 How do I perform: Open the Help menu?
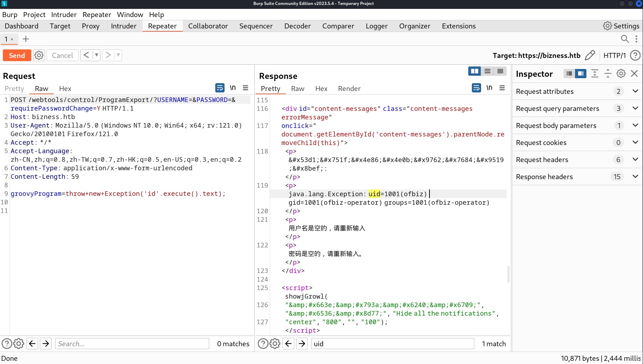click(156, 15)
